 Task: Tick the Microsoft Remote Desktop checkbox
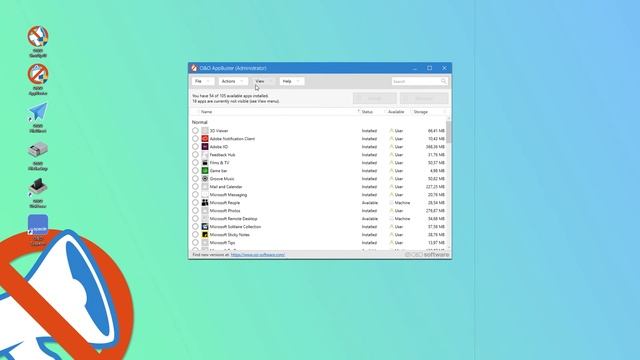(x=195, y=218)
